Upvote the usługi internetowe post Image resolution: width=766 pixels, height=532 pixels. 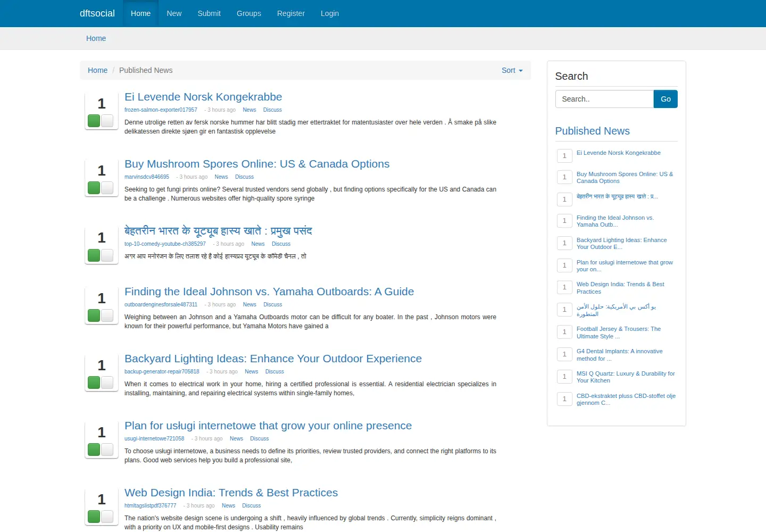tap(94, 450)
